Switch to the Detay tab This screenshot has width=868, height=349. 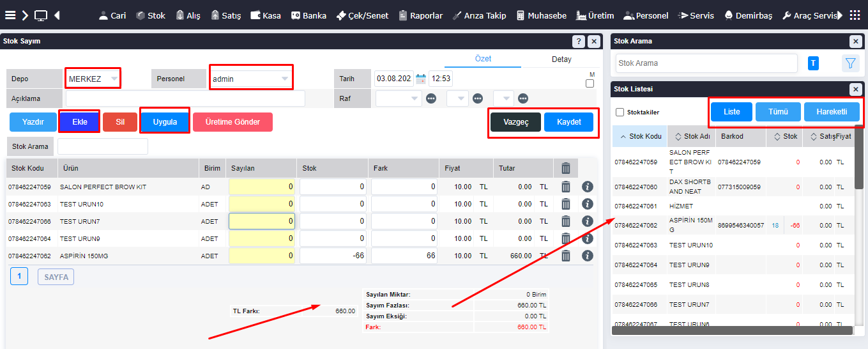pos(561,59)
